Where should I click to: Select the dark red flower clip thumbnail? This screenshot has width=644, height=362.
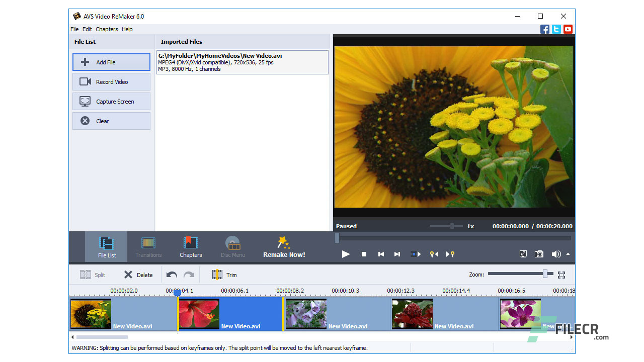pyautogui.click(x=413, y=314)
